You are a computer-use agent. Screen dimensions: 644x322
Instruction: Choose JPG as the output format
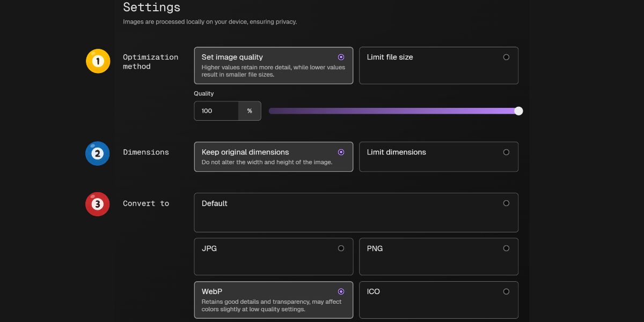[274, 257]
